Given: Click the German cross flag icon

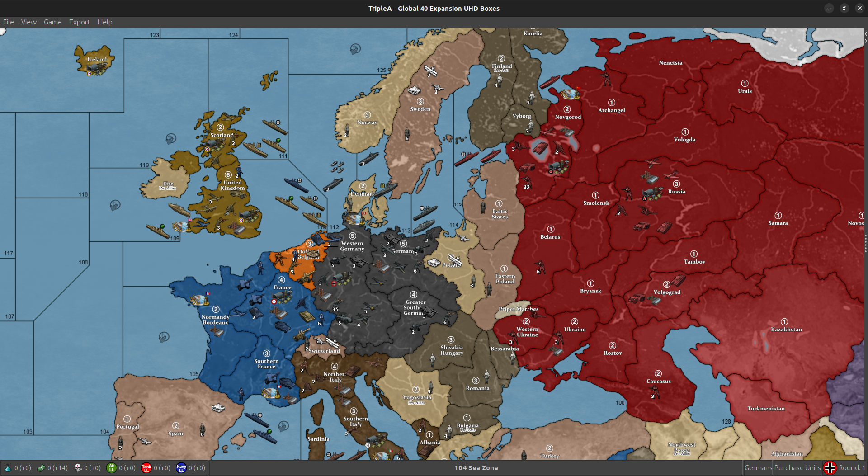Looking at the screenshot, I should pyautogui.click(x=830, y=468).
